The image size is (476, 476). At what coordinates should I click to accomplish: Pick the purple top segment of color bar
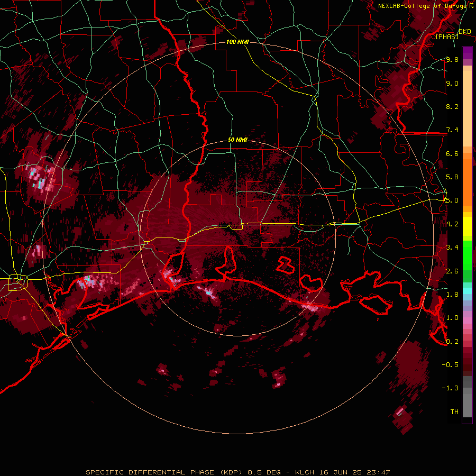(467, 53)
